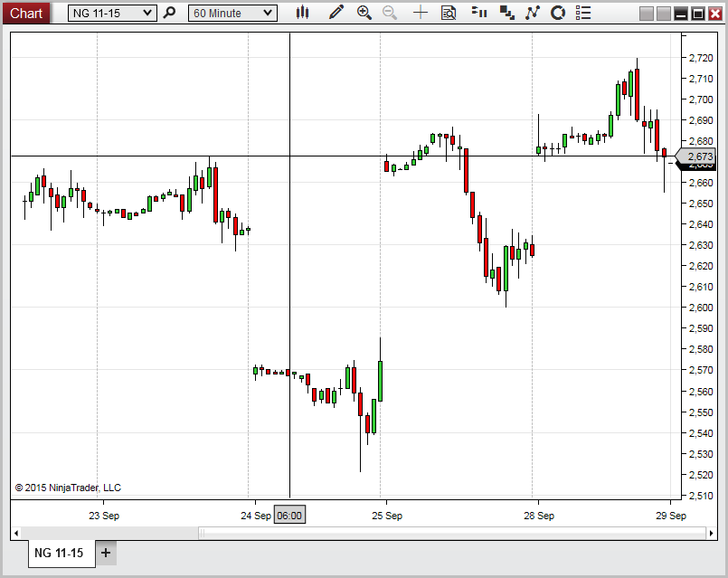Click the zoom in magnifier icon

[x=364, y=13]
